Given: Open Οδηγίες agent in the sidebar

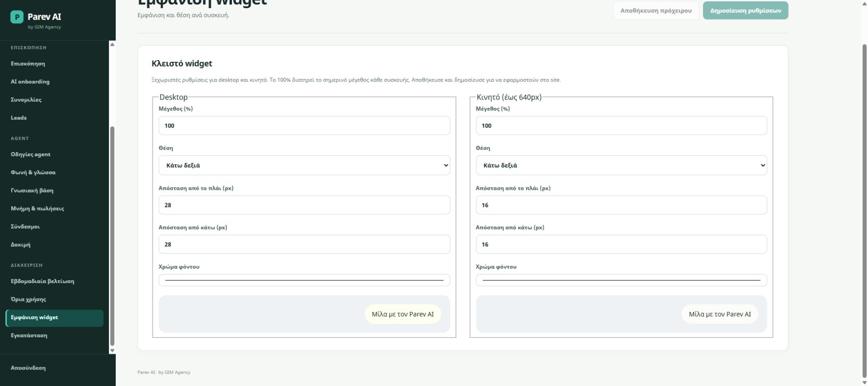Looking at the screenshot, I should click(x=31, y=155).
